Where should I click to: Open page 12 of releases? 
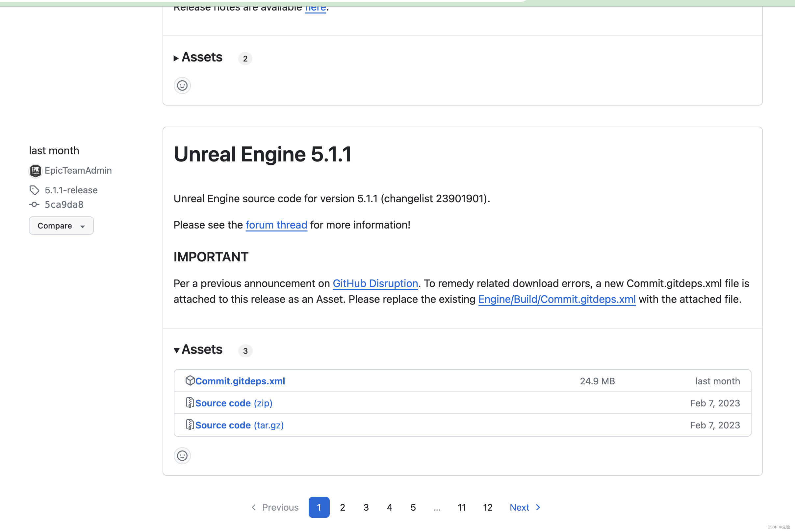(x=487, y=507)
